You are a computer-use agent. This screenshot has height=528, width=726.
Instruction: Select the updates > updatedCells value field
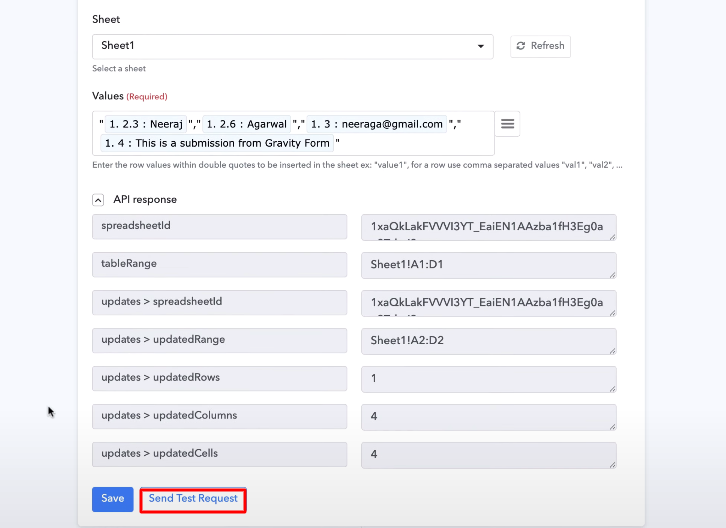click(488, 455)
